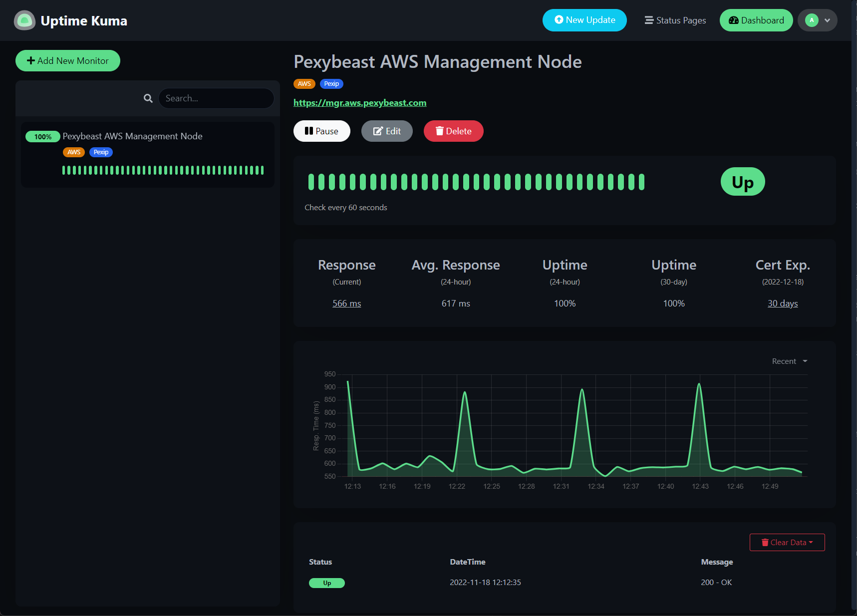The image size is (857, 616).
Task: Open the Recent chart period dropdown
Action: [x=790, y=361]
